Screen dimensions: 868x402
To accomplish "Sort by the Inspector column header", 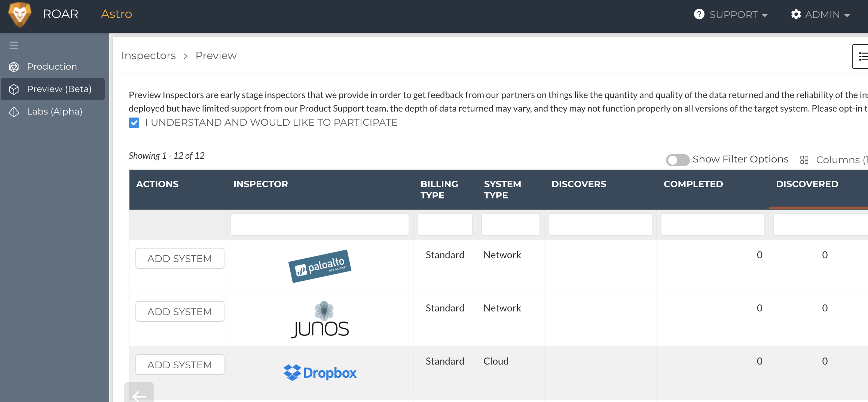I will click(261, 184).
